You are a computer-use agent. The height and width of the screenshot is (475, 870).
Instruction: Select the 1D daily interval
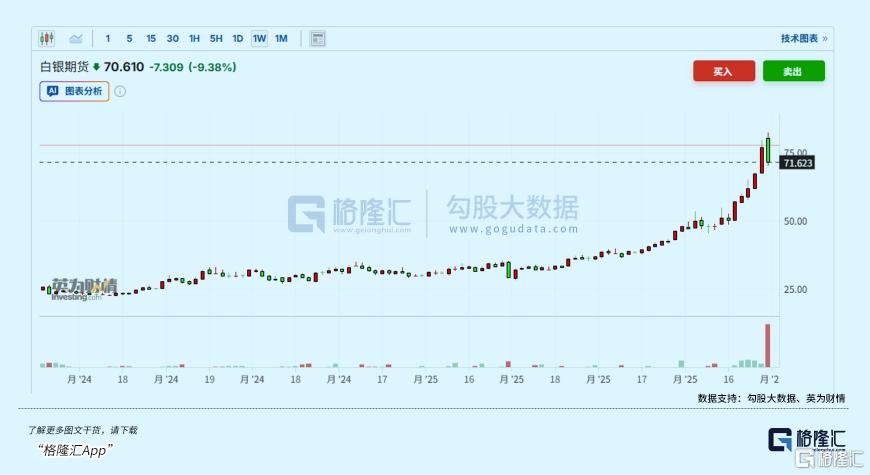237,39
